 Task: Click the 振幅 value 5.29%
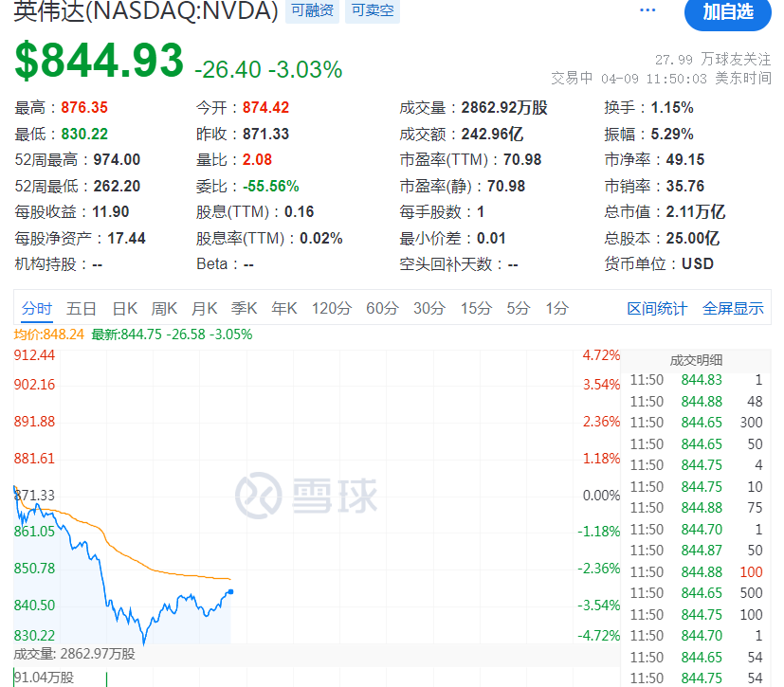point(672,134)
